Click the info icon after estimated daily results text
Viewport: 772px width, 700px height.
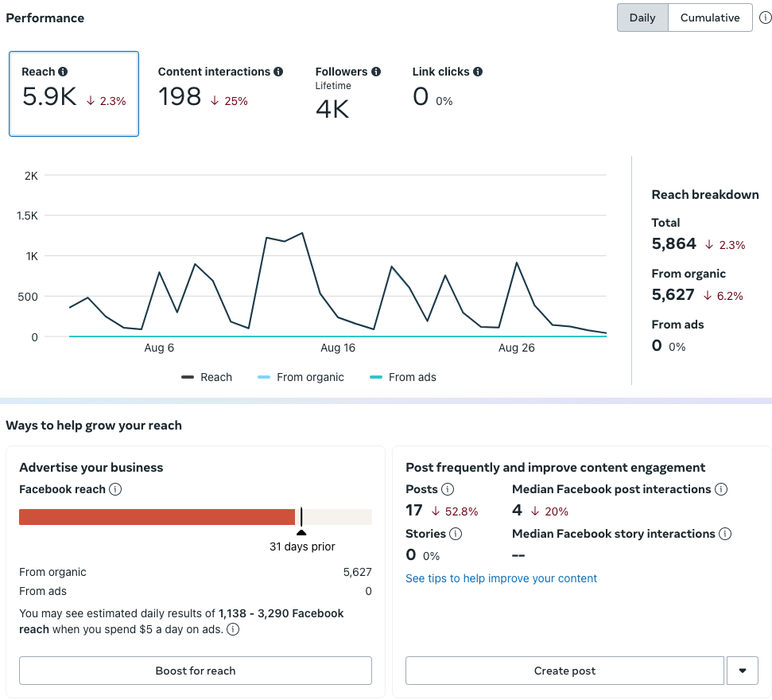click(x=233, y=629)
